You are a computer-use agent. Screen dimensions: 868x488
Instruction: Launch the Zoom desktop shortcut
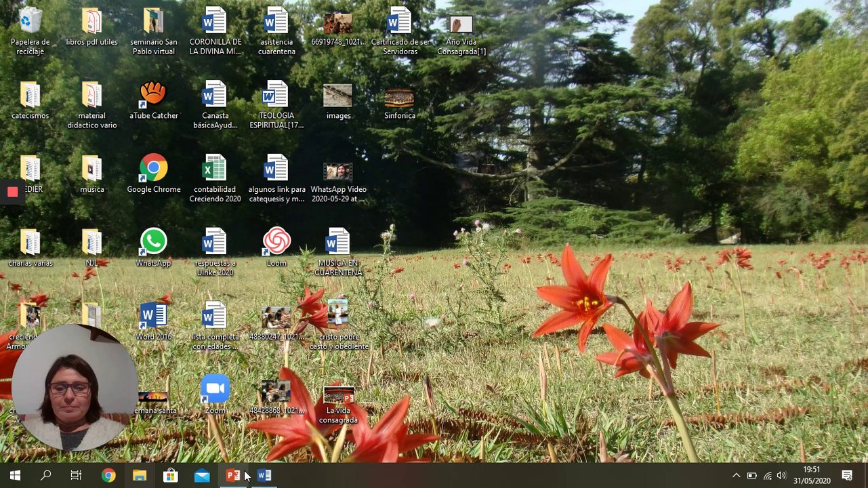tap(215, 396)
